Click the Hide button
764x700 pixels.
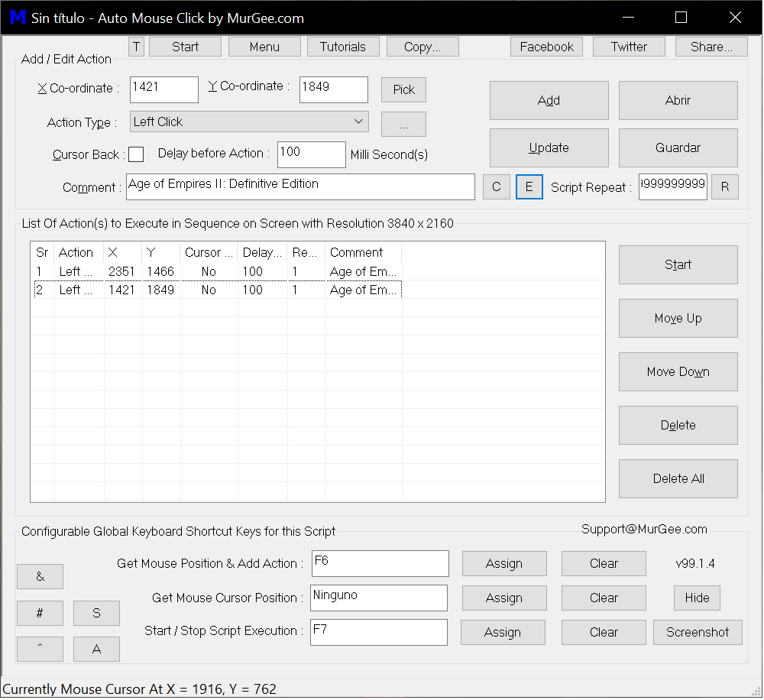[698, 598]
